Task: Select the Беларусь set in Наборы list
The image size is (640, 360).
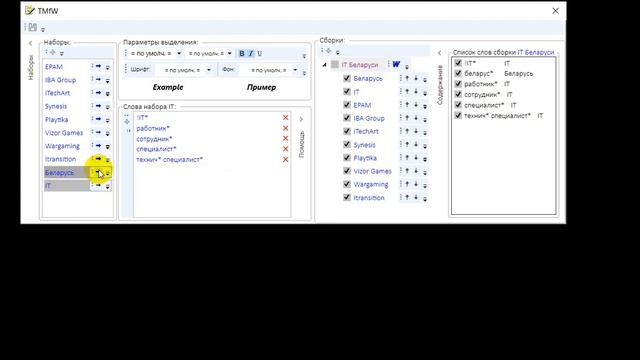Action: 60,173
